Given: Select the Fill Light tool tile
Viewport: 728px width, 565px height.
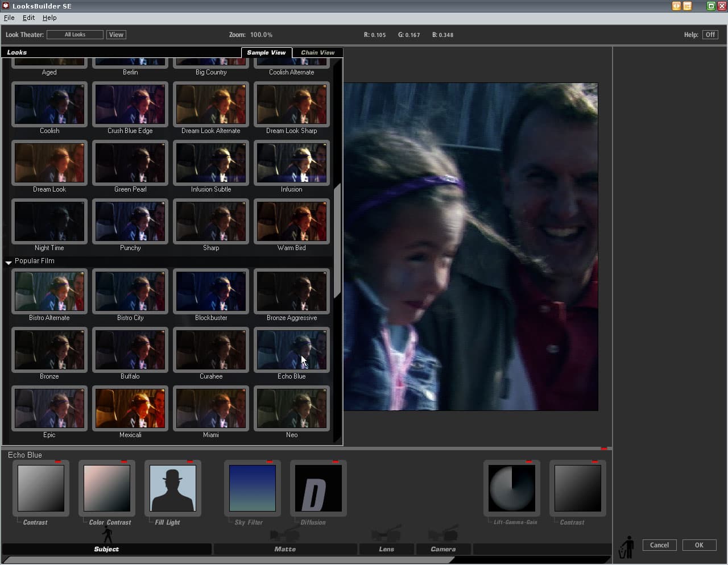Looking at the screenshot, I should (173, 488).
